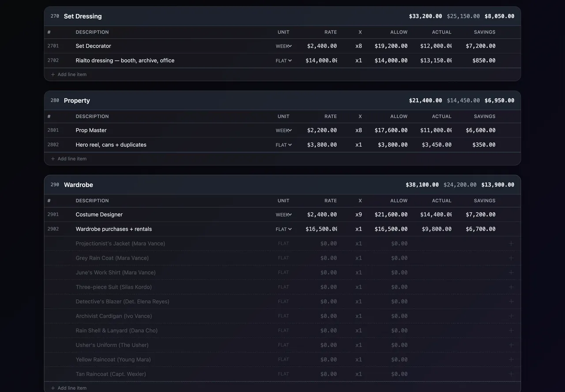Screen dimensions: 565x392
Task: Edit Hero reel actual $3,450.00
Action: [436, 145]
